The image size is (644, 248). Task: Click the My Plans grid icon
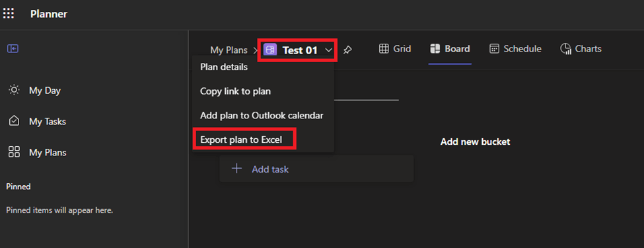(x=14, y=152)
